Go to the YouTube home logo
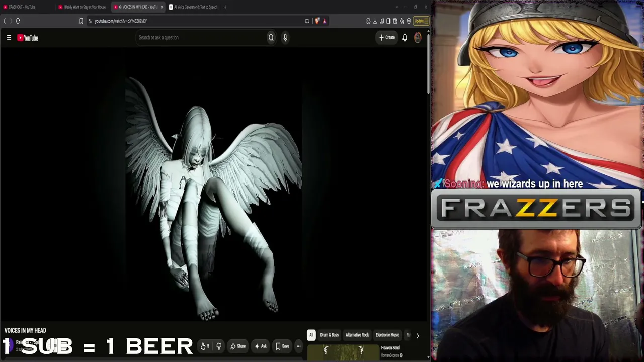The image size is (644, 362). (x=28, y=38)
